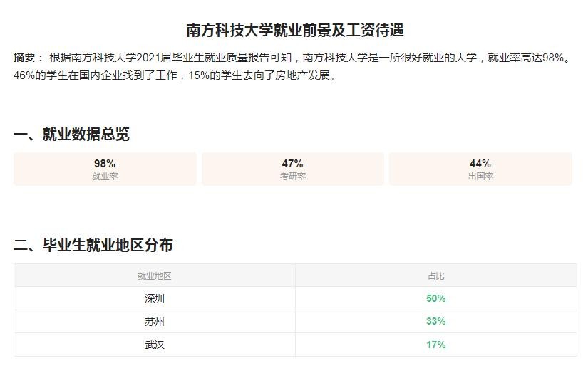
Task: Click the green 33% value
Action: point(435,322)
